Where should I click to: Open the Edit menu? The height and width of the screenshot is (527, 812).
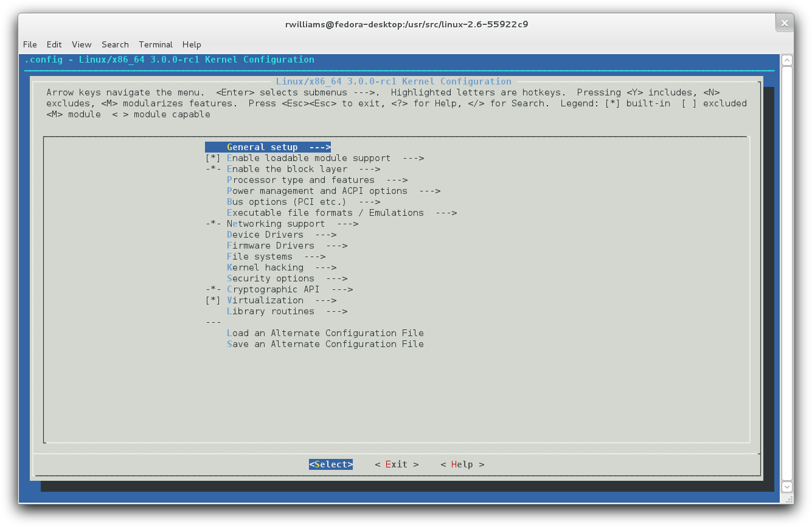[x=54, y=44]
